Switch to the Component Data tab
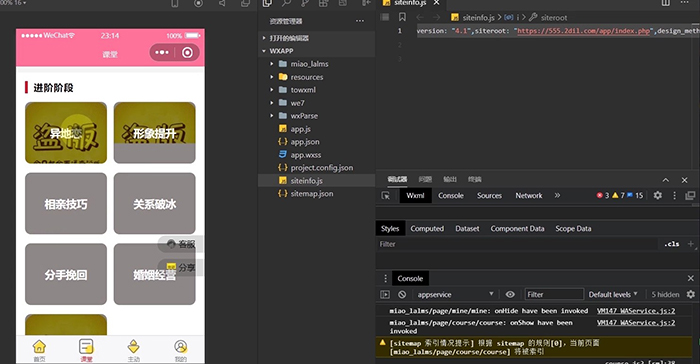 [517, 229]
